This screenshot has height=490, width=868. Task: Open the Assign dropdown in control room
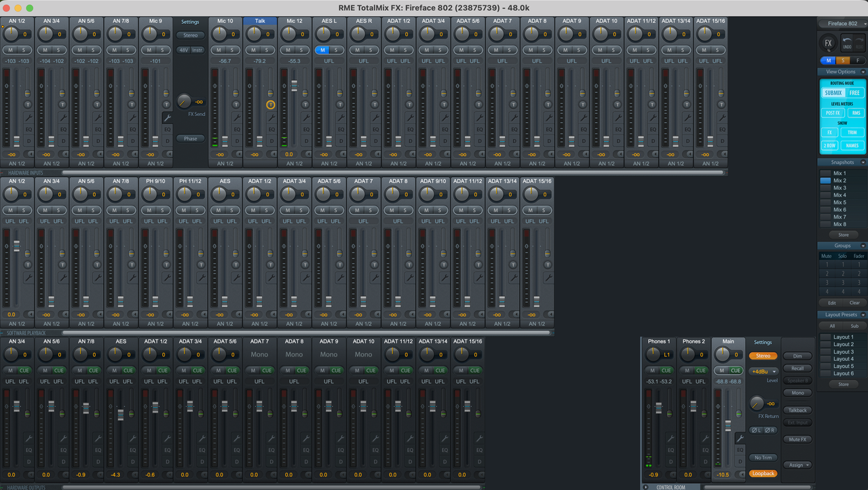[x=797, y=465]
